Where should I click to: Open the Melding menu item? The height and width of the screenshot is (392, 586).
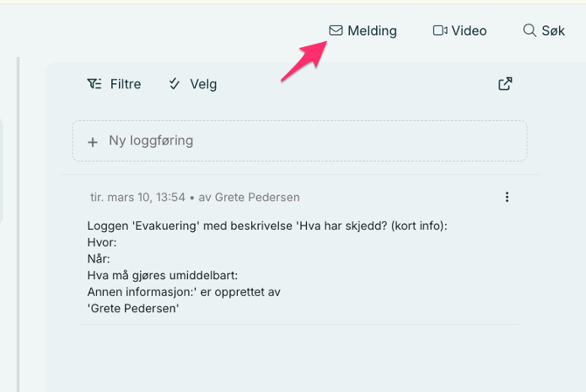pyautogui.click(x=372, y=31)
